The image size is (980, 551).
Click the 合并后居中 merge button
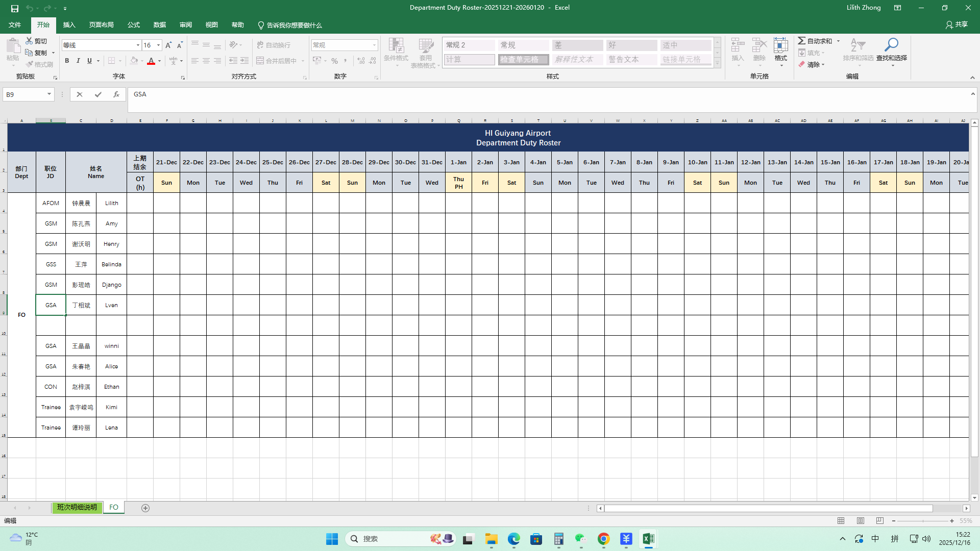(277, 61)
